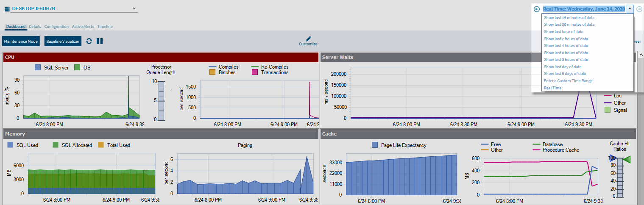Click the SQL Server legend swatch in CPU
This screenshot has width=644, height=205.
pos(38,67)
